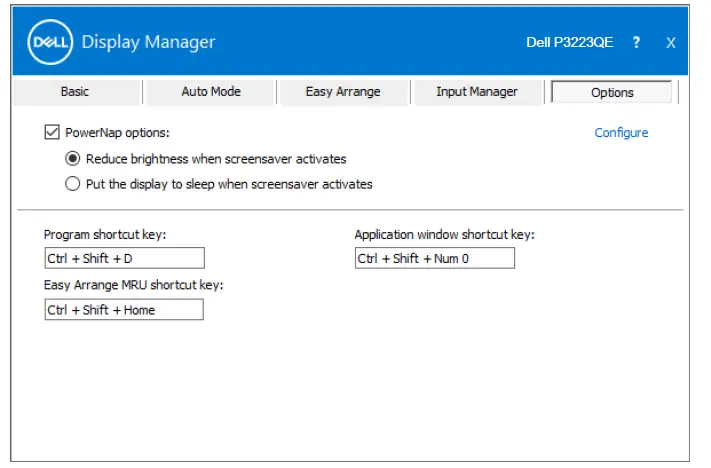The width and height of the screenshot is (711, 468).
Task: Click the Easy Arrange MRU shortcut field
Action: click(124, 309)
